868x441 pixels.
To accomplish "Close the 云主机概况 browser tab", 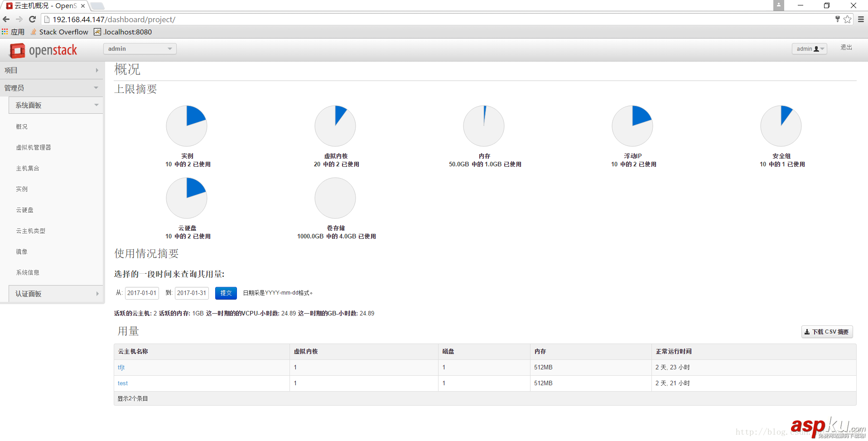I will (x=83, y=6).
